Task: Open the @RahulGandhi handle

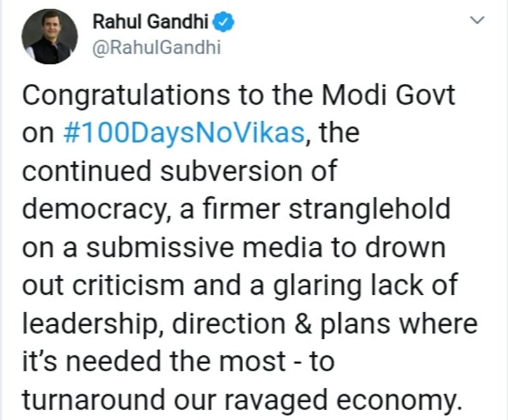Action: coord(156,48)
